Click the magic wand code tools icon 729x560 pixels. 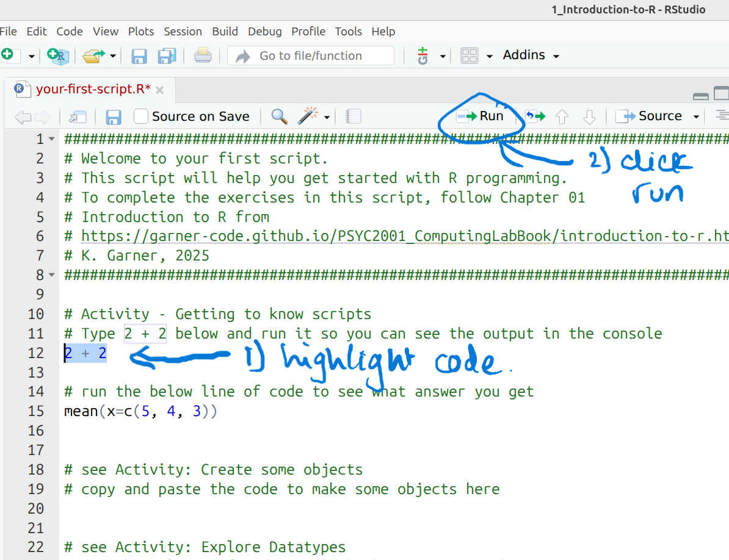308,116
